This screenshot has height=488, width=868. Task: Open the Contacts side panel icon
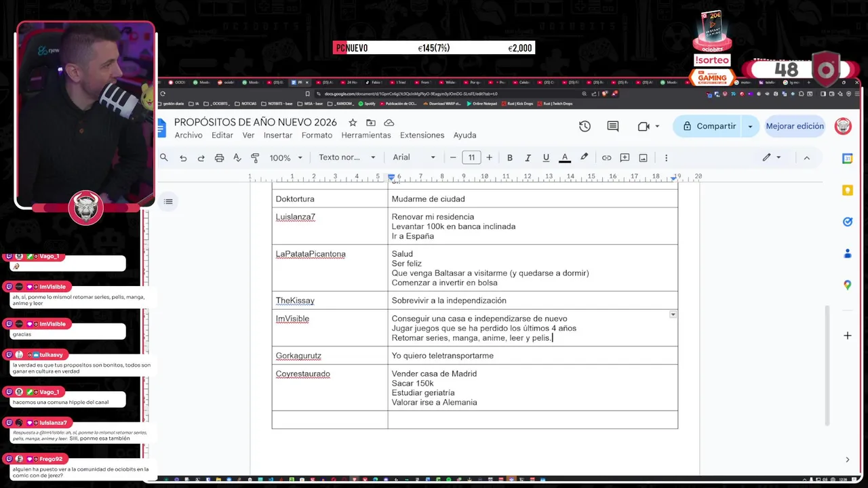coord(847,253)
